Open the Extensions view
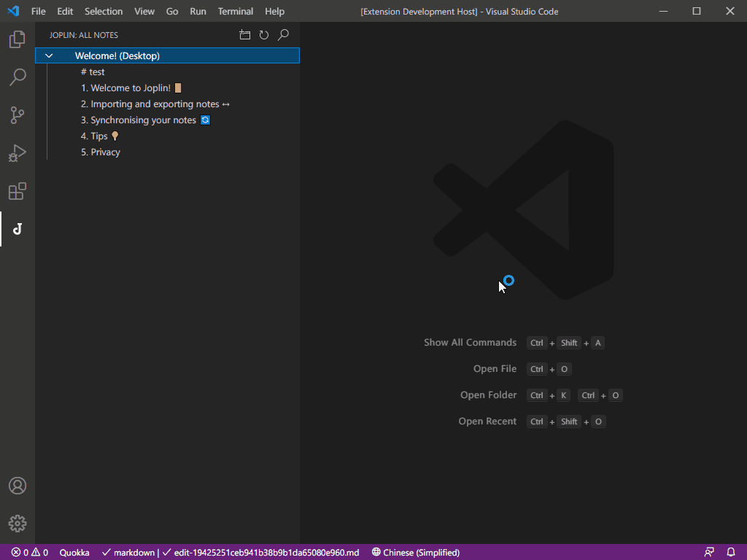The width and height of the screenshot is (747, 560). [18, 192]
